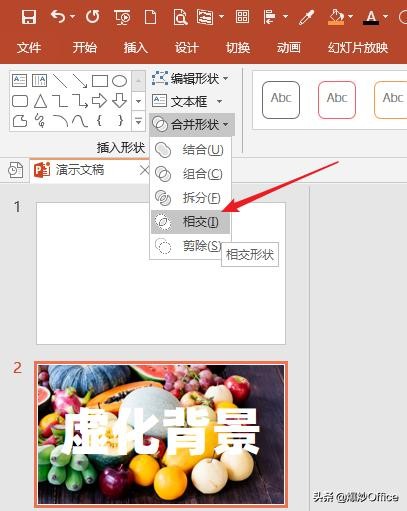
Task: Apply the first black-outline Abc shape style
Action: click(281, 100)
